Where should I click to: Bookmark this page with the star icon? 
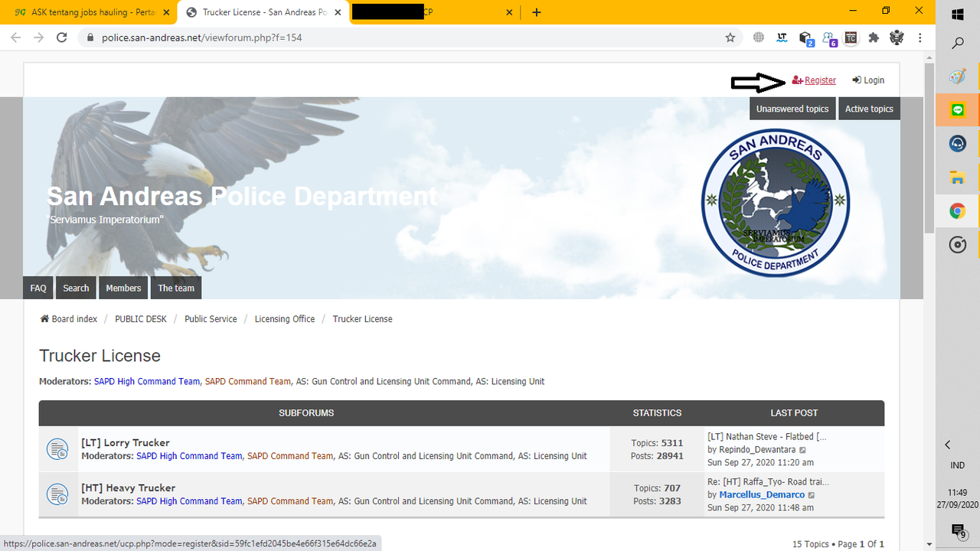pyautogui.click(x=730, y=37)
